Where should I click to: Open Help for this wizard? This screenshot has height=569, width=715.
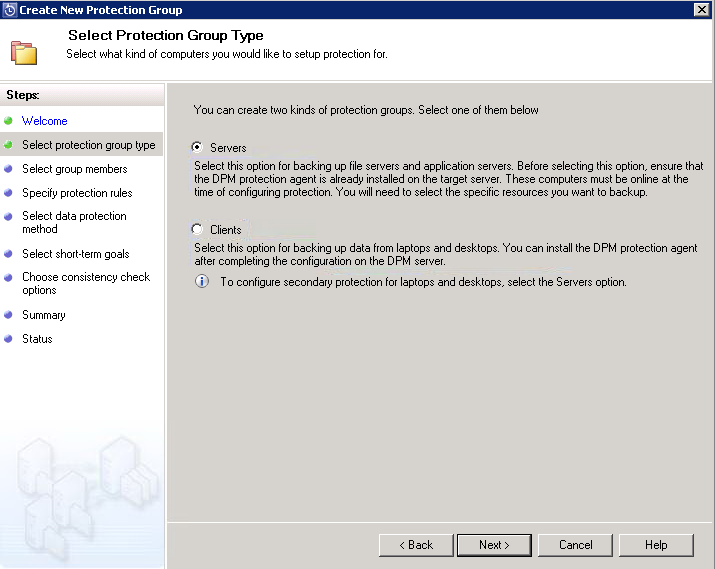pyautogui.click(x=656, y=545)
